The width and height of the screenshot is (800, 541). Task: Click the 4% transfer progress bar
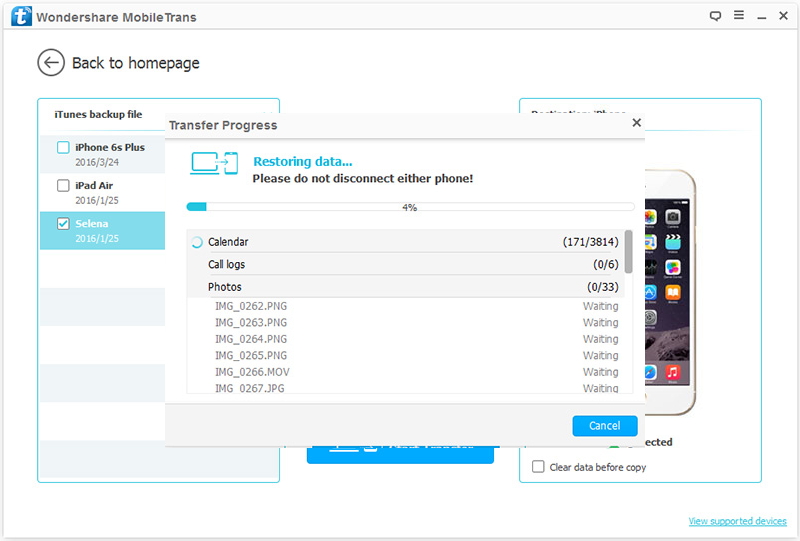click(x=410, y=207)
